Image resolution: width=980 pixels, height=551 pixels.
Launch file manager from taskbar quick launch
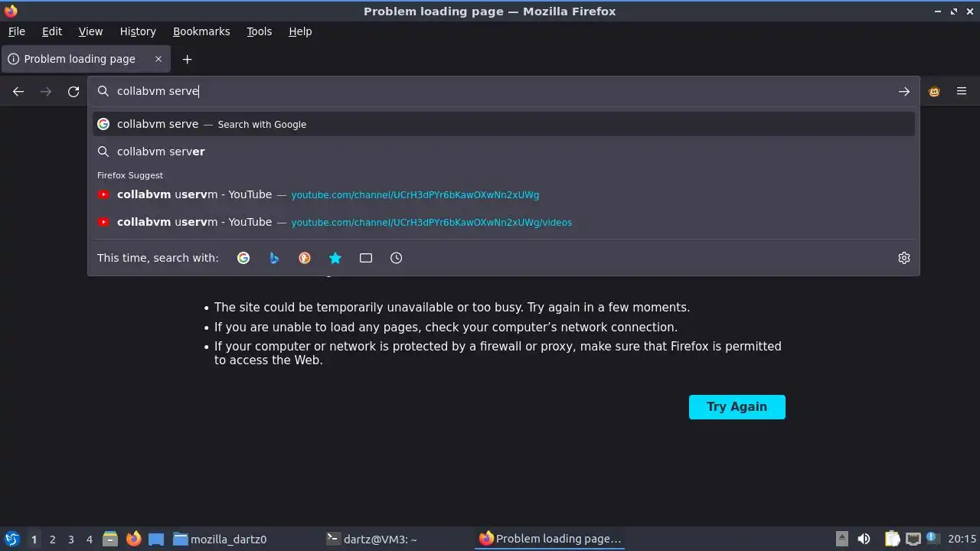(110, 539)
